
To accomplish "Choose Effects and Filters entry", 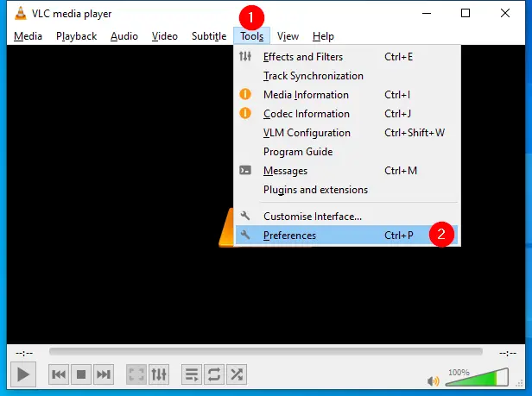I will [x=347, y=57].
